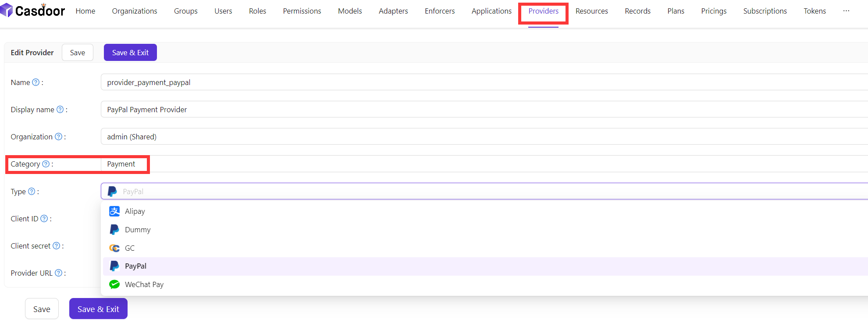Open the Subscriptions menu item

(x=765, y=11)
